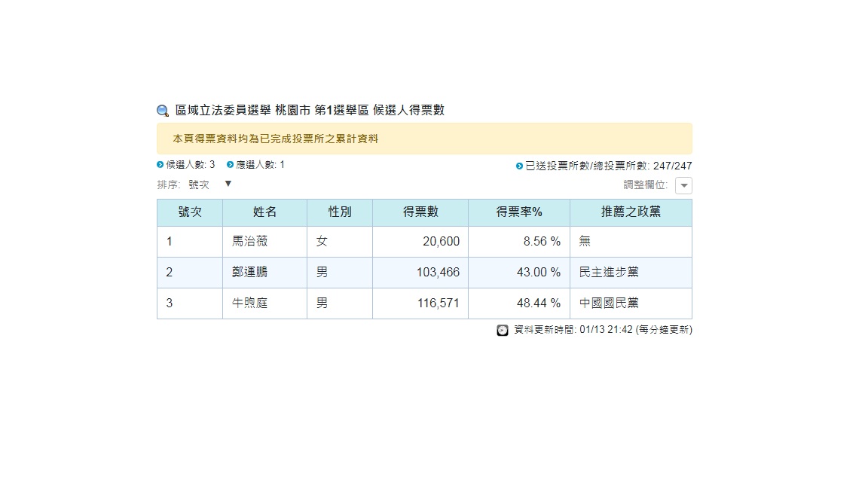868x488 pixels.
Task: Click the 性別 column header
Action: pyautogui.click(x=340, y=212)
